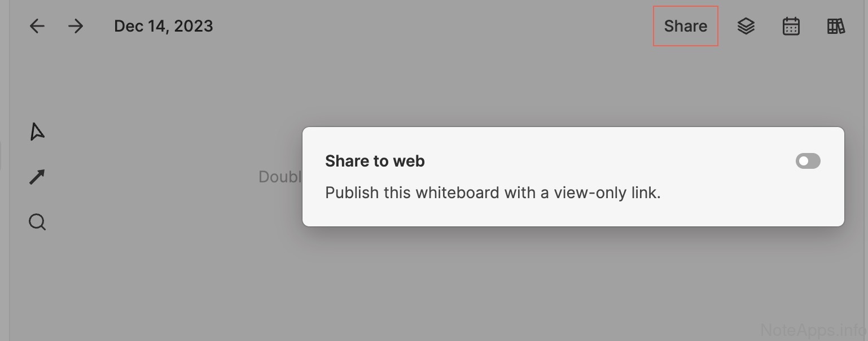Open the library books icon
Screen dimensions: 868x341
point(836,26)
